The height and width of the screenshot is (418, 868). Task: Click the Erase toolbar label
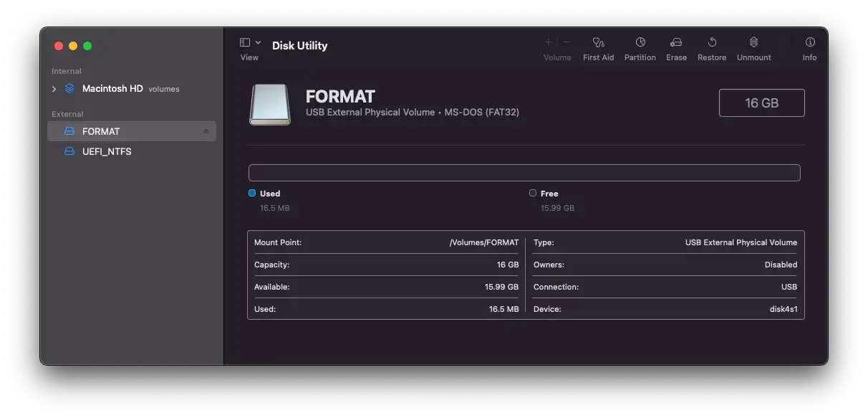[x=677, y=57]
